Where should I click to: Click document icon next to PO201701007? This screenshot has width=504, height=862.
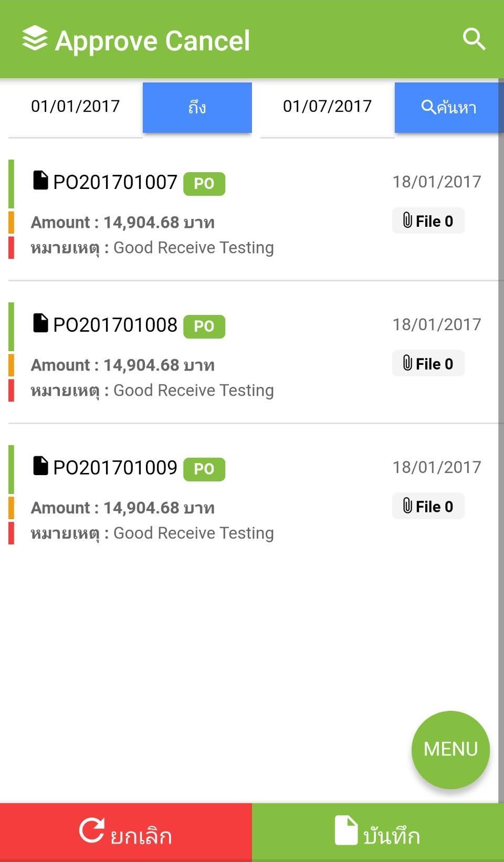click(40, 180)
